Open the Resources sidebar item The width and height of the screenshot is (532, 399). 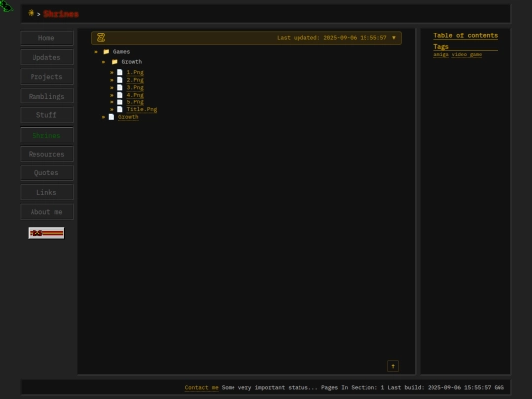[x=46, y=154]
